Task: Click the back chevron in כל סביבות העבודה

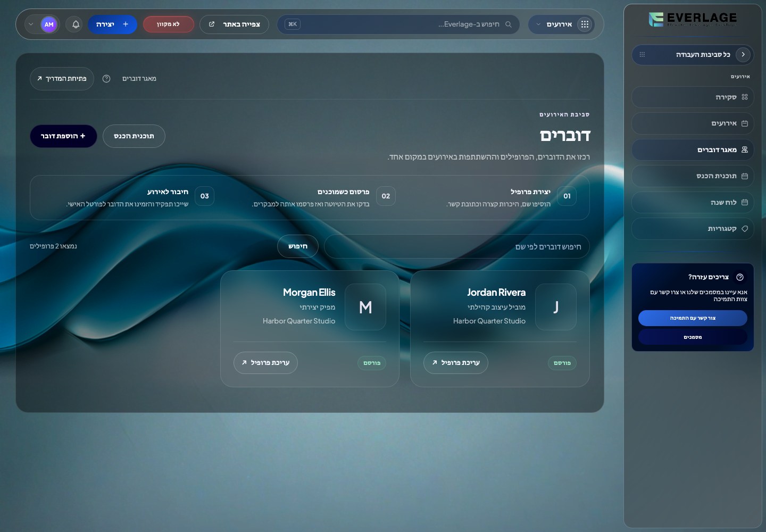Action: 743,54
